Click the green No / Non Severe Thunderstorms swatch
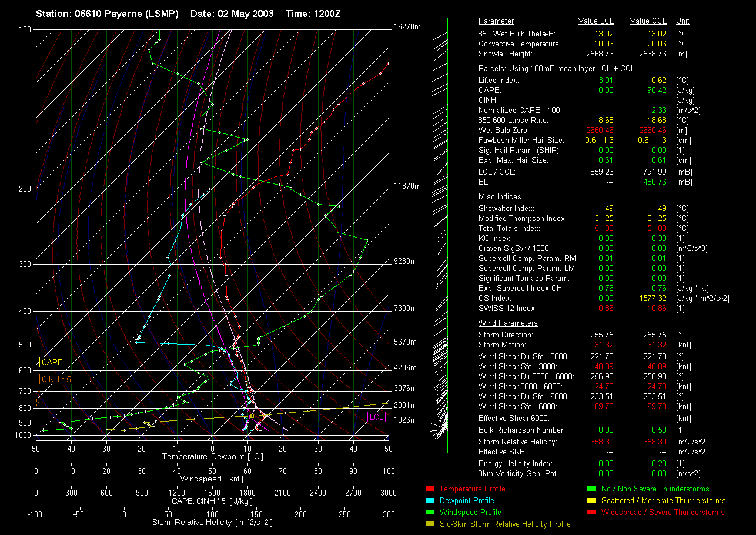756x535 pixels. pos(591,489)
